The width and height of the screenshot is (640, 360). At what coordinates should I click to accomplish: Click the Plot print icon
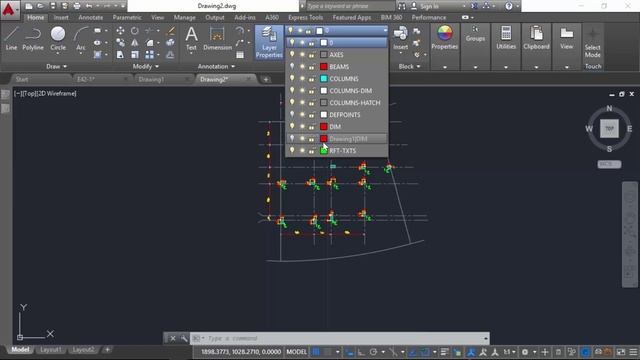pos(77,6)
